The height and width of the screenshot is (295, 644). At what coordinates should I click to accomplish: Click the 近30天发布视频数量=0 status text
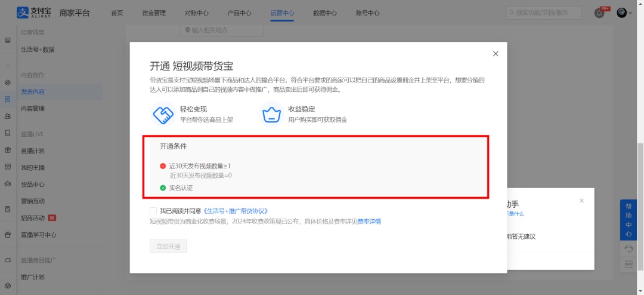202,176
